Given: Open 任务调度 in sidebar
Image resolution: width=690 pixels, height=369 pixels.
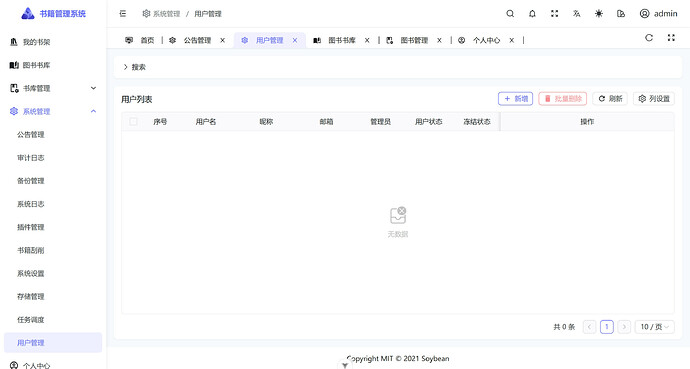Looking at the screenshot, I should click(53, 320).
